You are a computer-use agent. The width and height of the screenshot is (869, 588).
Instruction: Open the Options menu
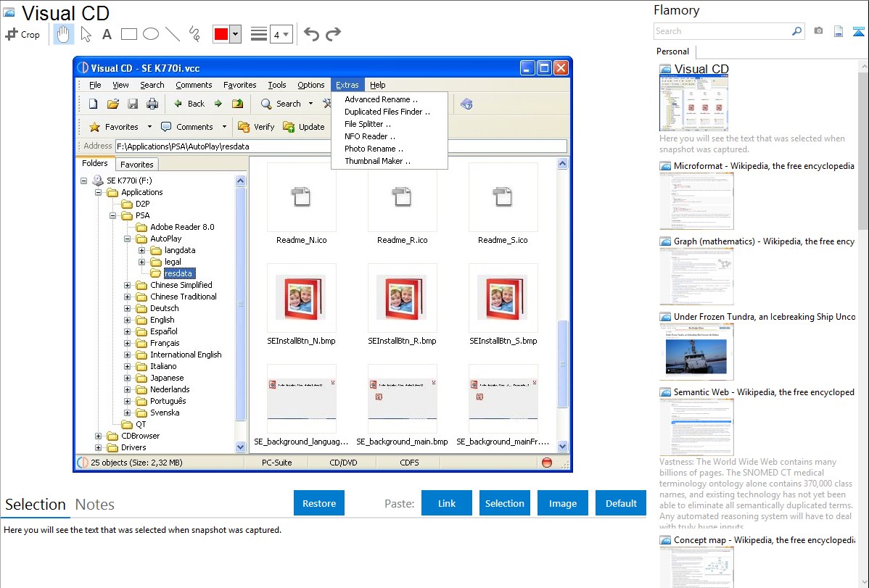pos(311,85)
